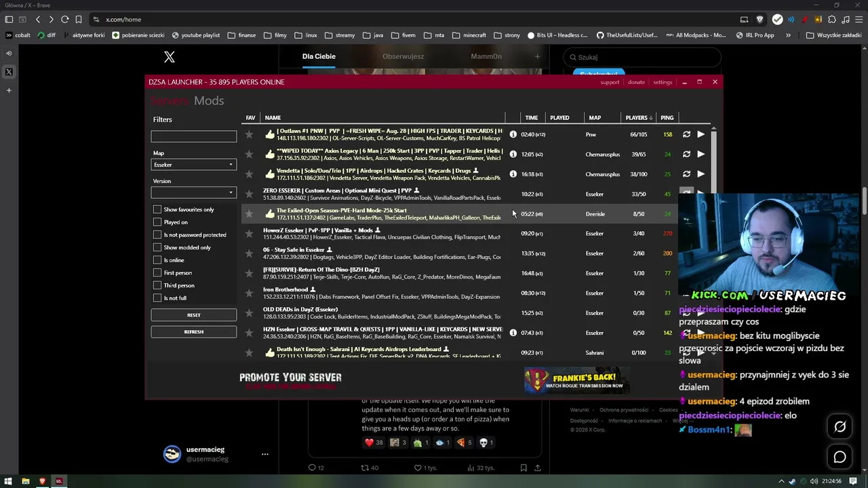Open DZSA Launcher taskbar icon
The width and height of the screenshot is (868, 488).
coord(59,481)
